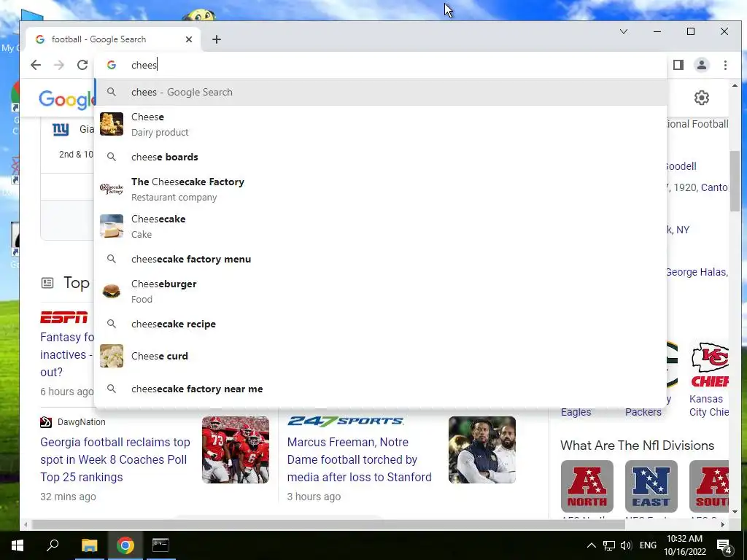Go back with the browser back arrow
Screen dimensions: 747x560
(x=36, y=65)
